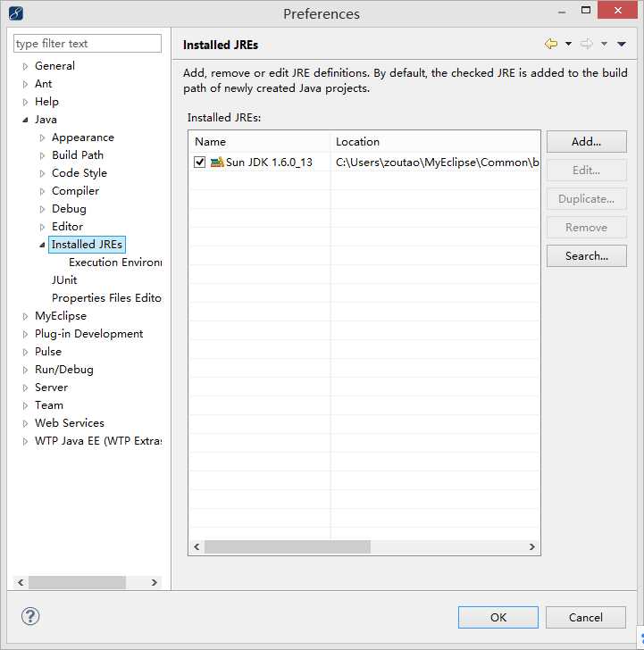This screenshot has height=650, width=644.
Task: Open the forward history dropdown arrow
Action: [x=604, y=44]
